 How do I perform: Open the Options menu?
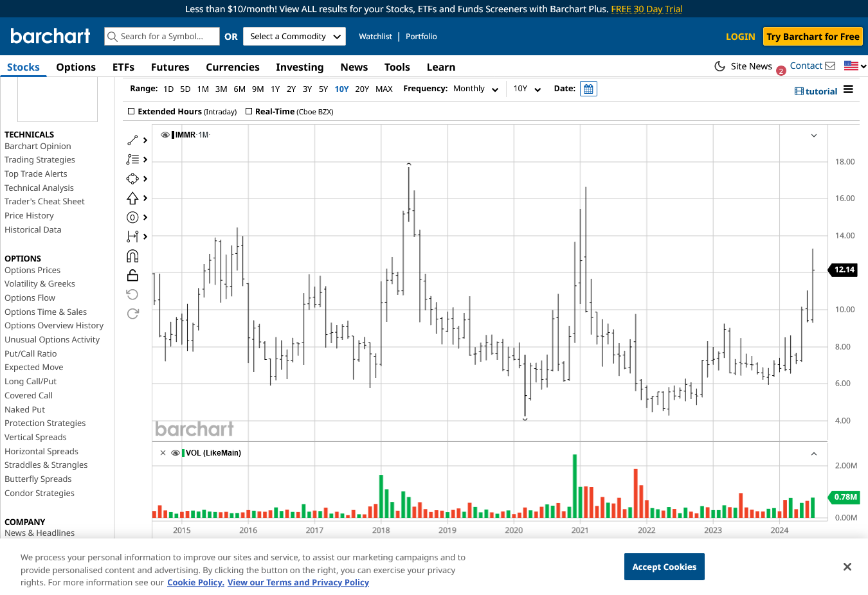(76, 67)
